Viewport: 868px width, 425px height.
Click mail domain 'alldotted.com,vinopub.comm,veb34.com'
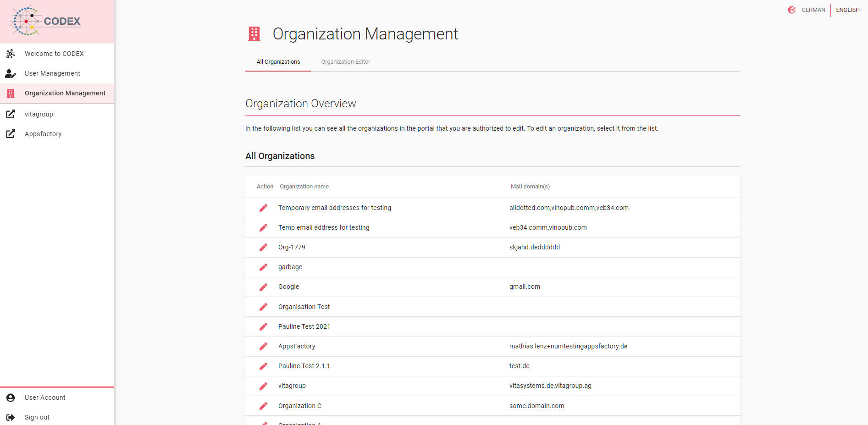point(569,208)
